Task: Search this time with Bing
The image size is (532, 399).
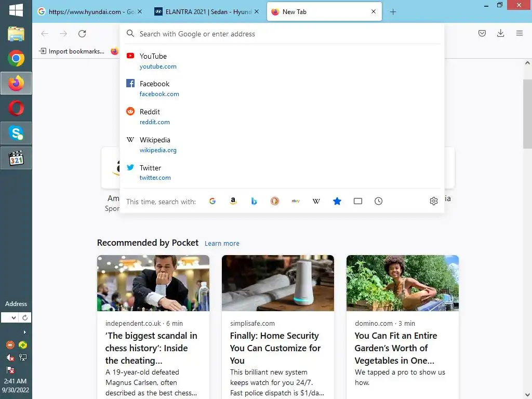Action: (254, 201)
